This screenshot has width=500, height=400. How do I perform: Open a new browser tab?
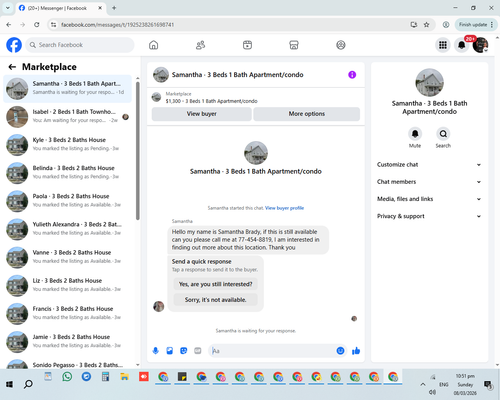pos(114,8)
